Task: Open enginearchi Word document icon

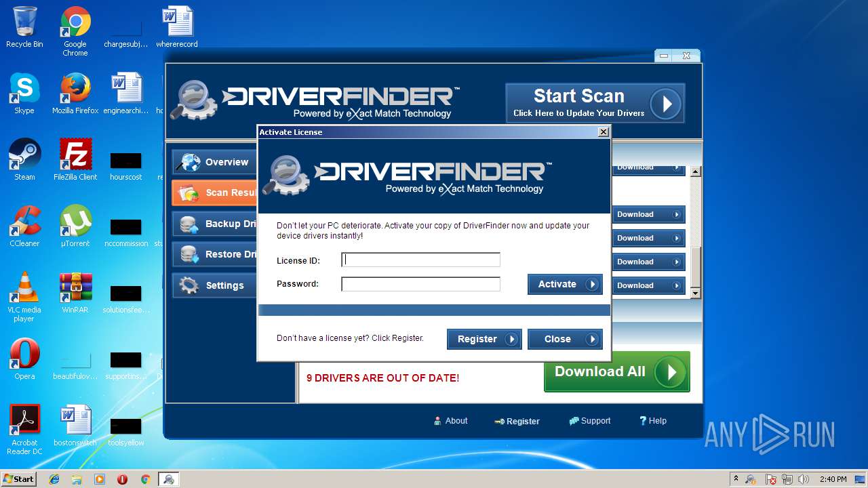Action: 126,94
